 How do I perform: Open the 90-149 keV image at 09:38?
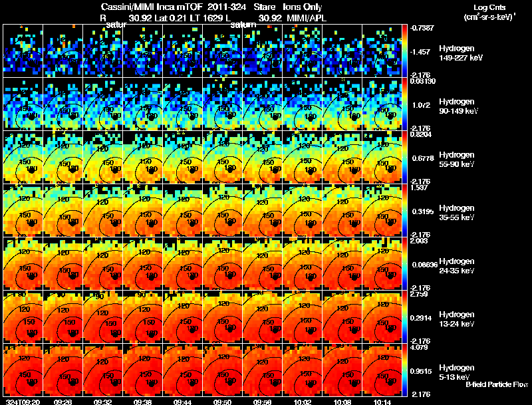pos(143,104)
